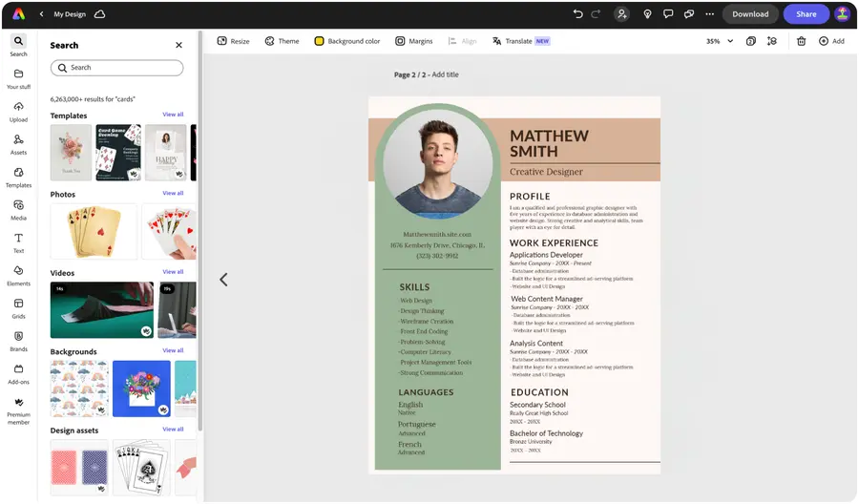Viewport: 859px width, 504px height.
Task: Click the My Design document title
Action: [x=70, y=14]
